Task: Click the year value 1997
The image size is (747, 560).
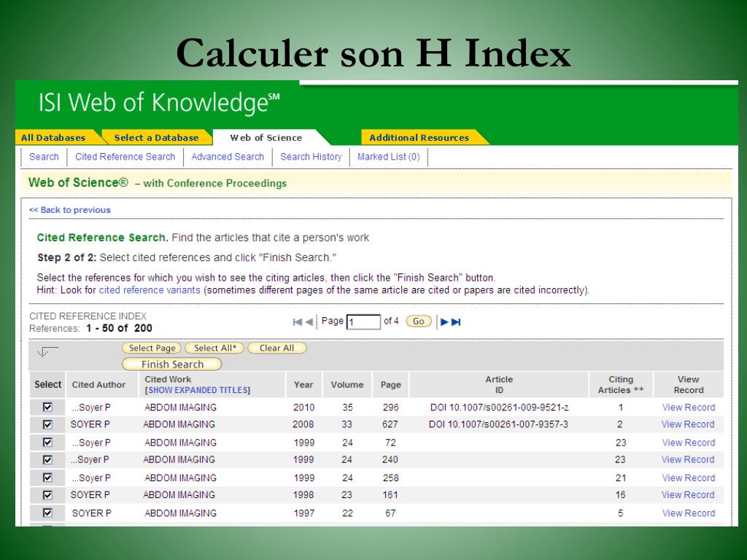Action: coord(304,513)
